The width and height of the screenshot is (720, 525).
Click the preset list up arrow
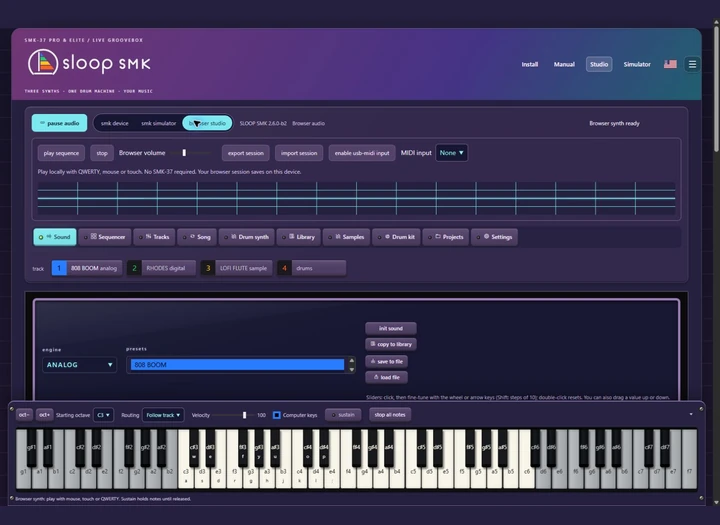pyautogui.click(x=352, y=361)
